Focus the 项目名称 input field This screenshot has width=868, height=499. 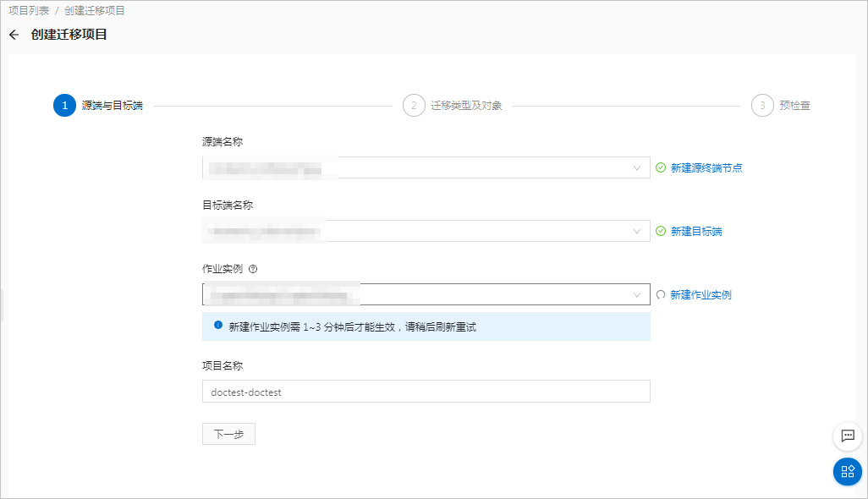426,392
